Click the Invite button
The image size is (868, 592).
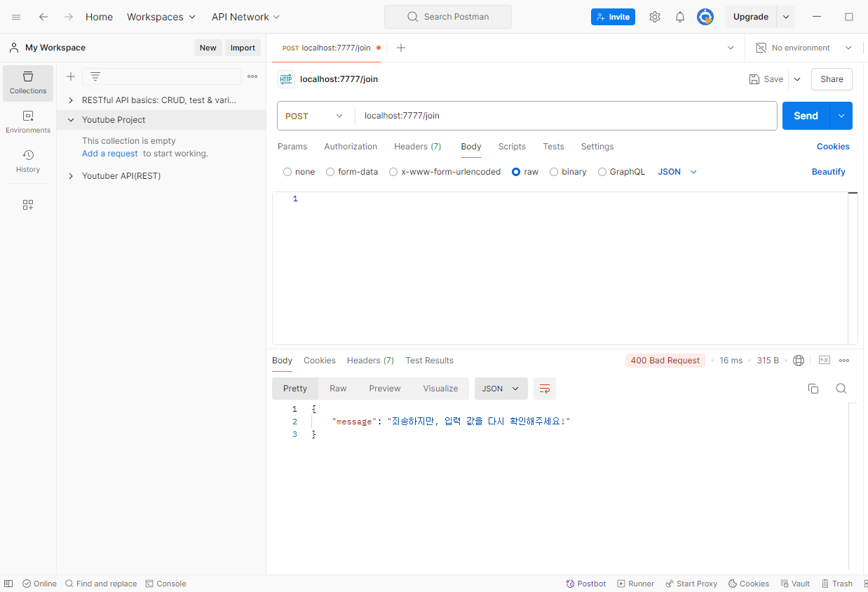613,17
